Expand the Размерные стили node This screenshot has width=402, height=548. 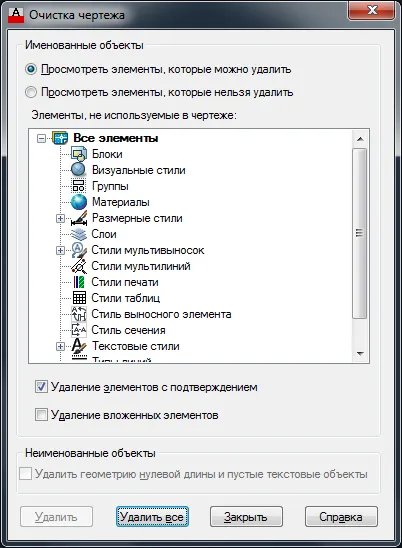[x=60, y=218]
